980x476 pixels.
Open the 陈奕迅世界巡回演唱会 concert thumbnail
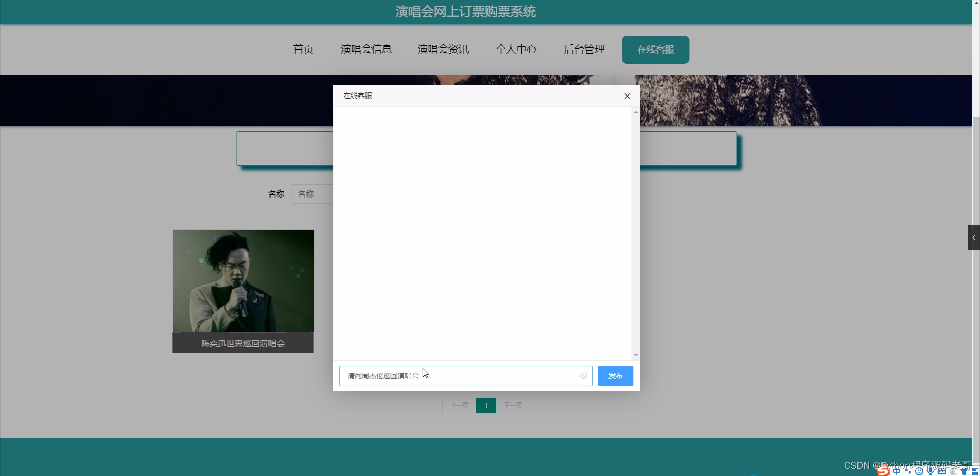pyautogui.click(x=243, y=281)
